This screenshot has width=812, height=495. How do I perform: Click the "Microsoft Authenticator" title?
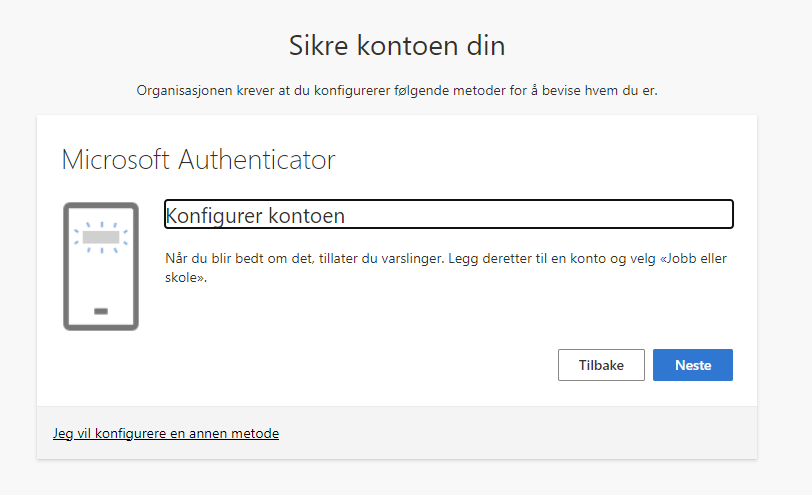[x=198, y=160]
